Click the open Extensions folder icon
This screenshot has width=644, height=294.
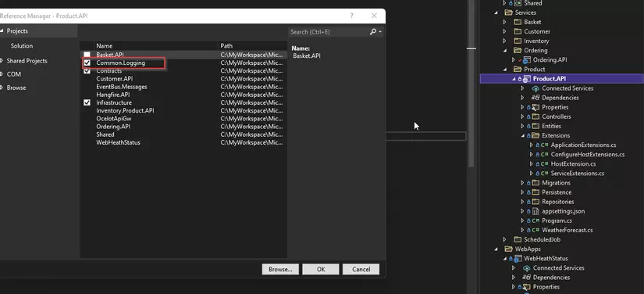point(535,136)
